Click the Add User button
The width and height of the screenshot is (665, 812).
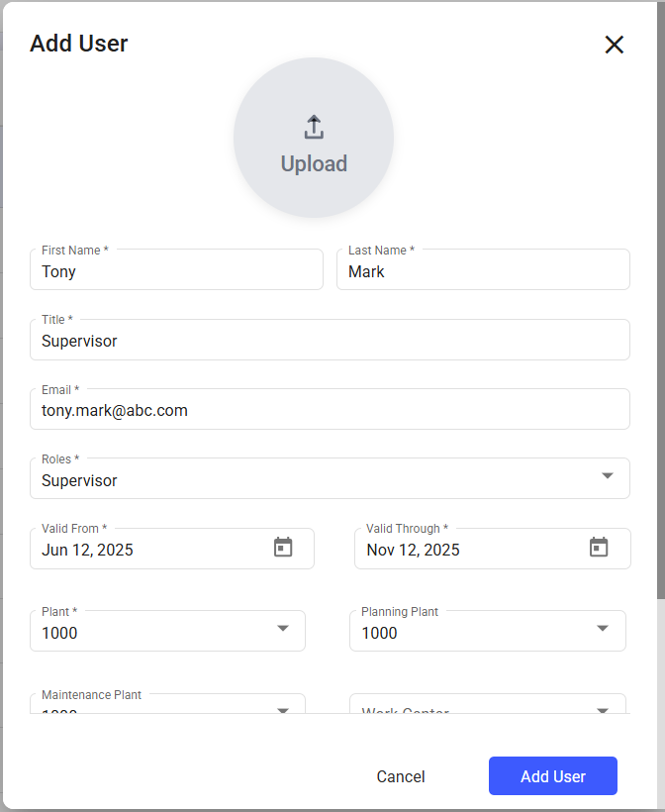tap(552, 776)
